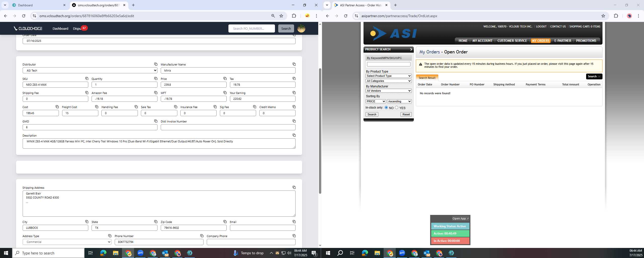The image size is (644, 258).
Task: Open MY ACCOUNT on ASI
Action: (482, 41)
